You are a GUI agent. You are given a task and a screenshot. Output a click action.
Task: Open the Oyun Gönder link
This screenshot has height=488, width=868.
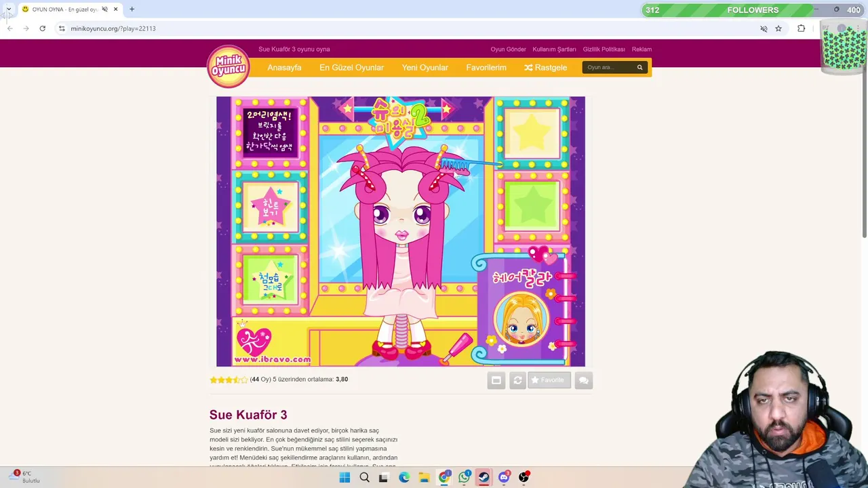coord(508,49)
